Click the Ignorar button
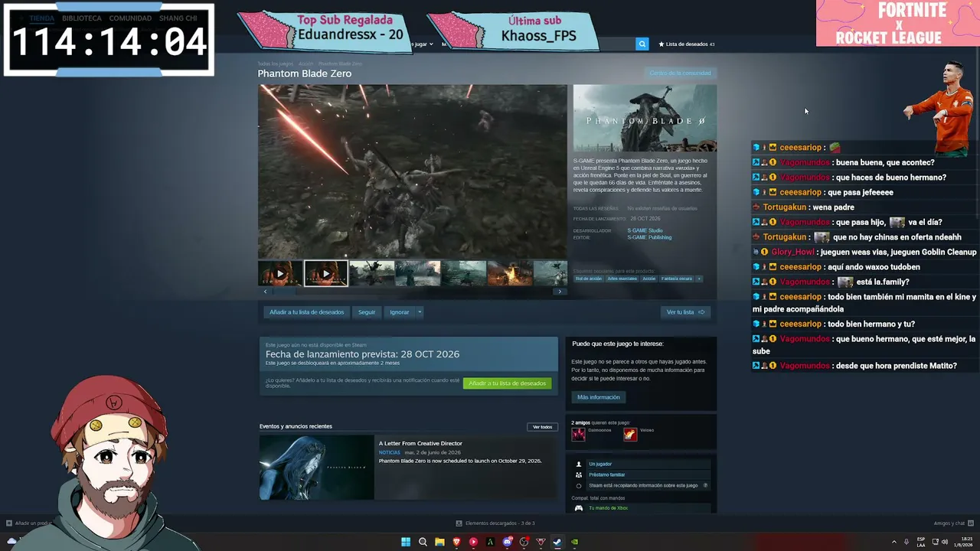Screen dimensions: 980x551 400,312
